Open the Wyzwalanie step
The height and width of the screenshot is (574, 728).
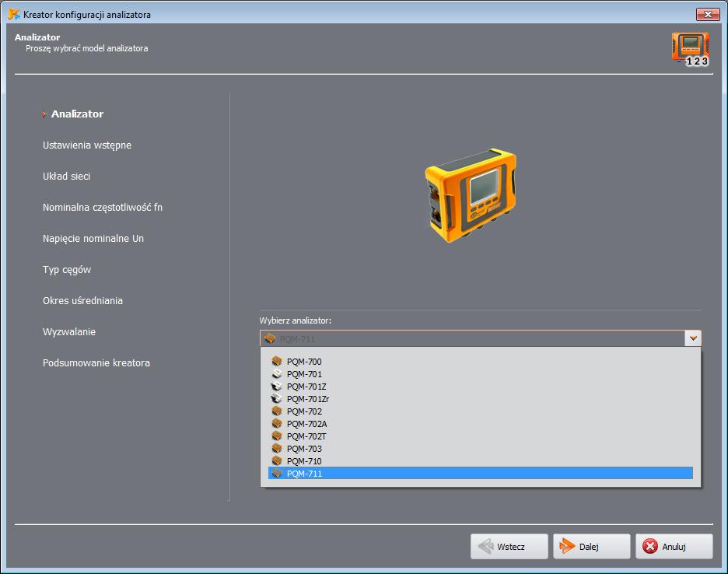click(x=69, y=331)
